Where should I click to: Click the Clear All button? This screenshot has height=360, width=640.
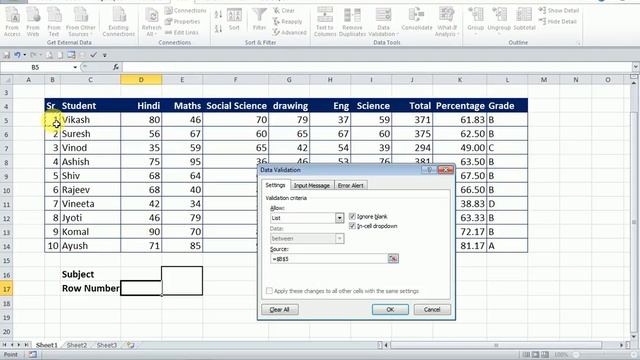280,309
